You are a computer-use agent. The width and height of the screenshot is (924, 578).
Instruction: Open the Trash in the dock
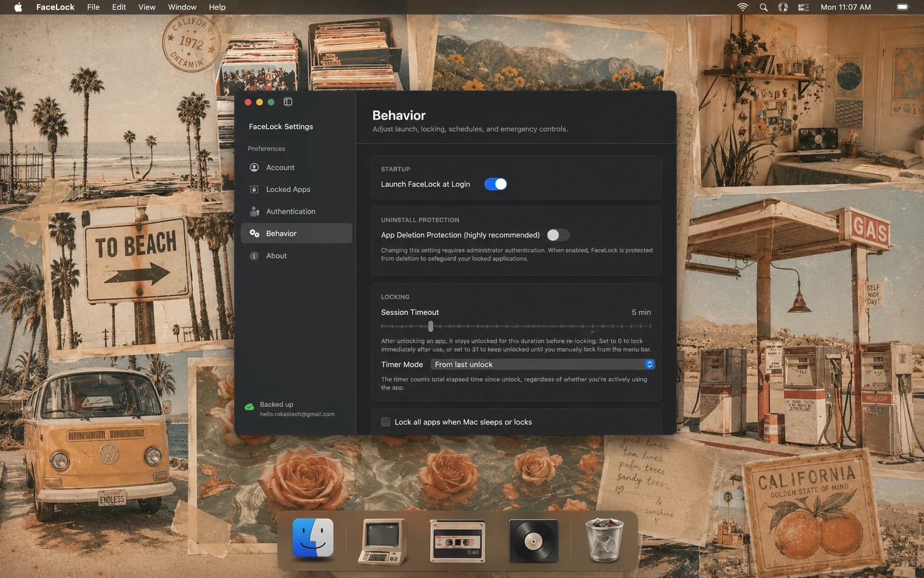click(x=604, y=541)
